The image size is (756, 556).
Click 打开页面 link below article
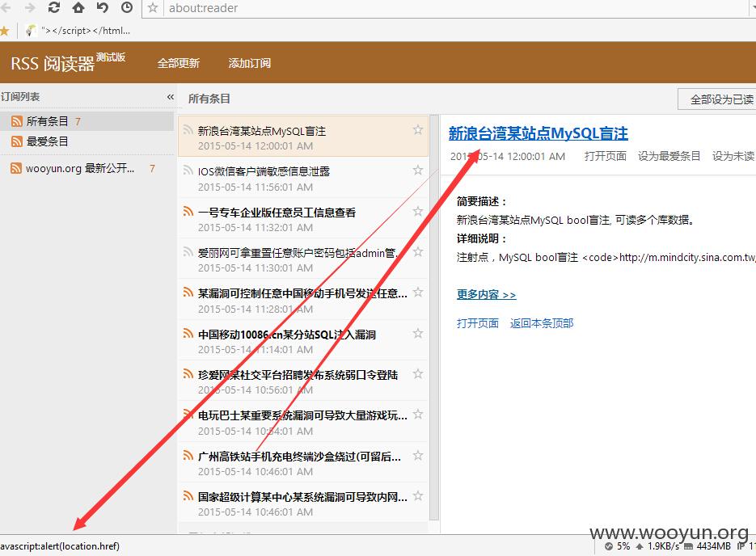[x=477, y=323]
